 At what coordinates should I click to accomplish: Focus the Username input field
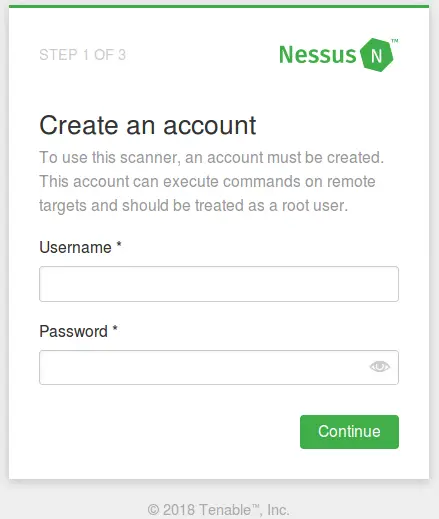[219, 284]
